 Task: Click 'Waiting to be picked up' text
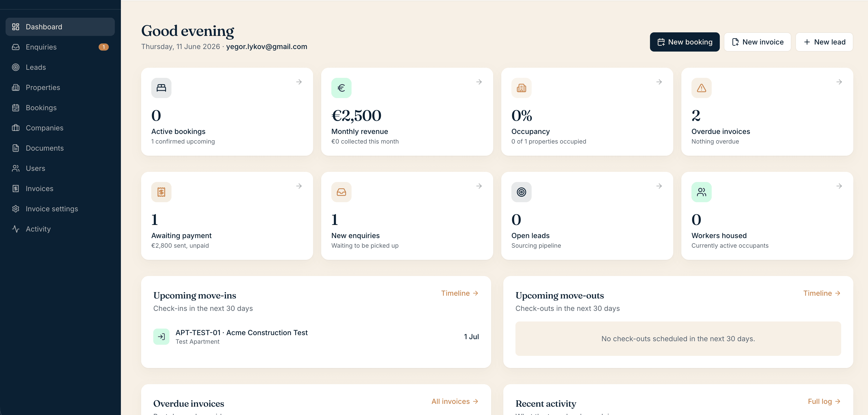click(365, 246)
